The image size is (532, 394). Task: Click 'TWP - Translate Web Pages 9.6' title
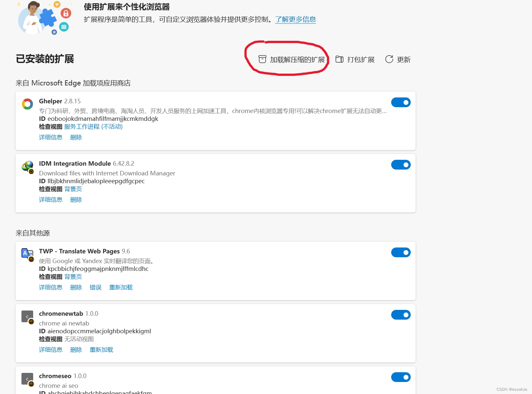[85, 251]
